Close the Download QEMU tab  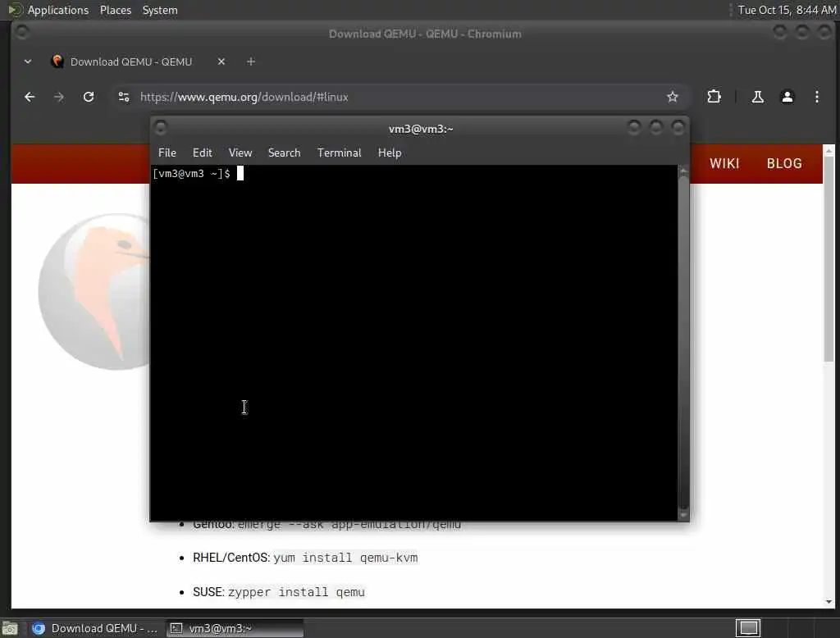[221, 62]
